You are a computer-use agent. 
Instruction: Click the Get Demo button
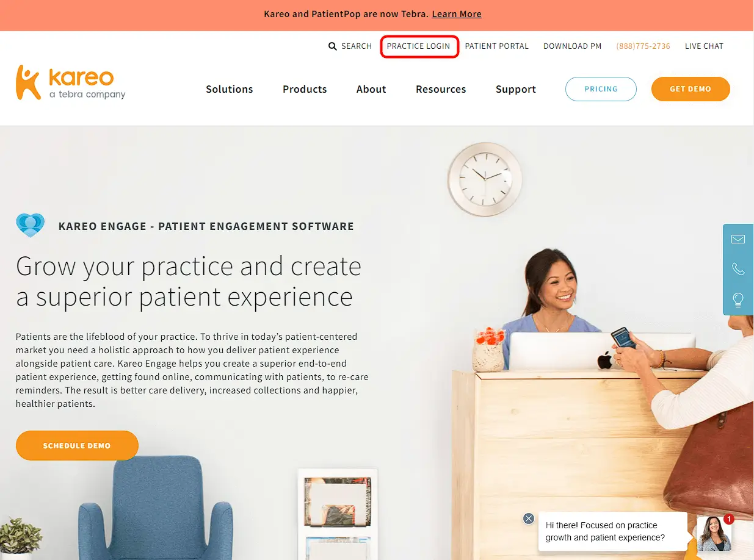(691, 89)
